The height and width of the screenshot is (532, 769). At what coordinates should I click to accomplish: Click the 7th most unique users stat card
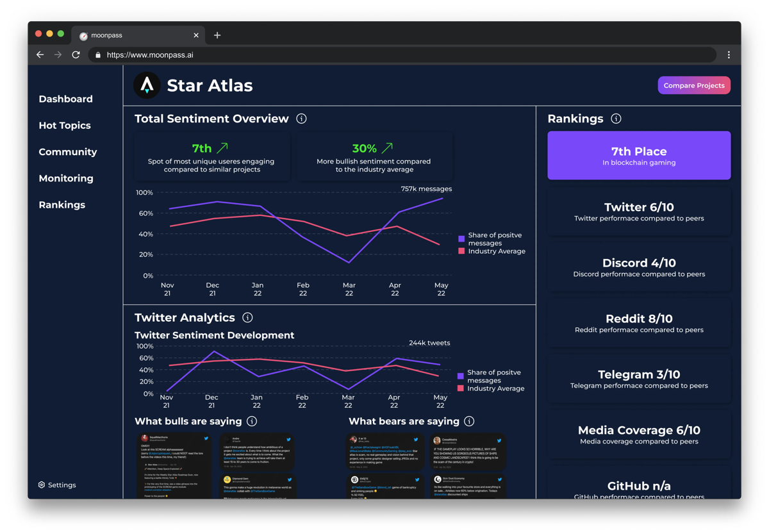click(x=211, y=156)
